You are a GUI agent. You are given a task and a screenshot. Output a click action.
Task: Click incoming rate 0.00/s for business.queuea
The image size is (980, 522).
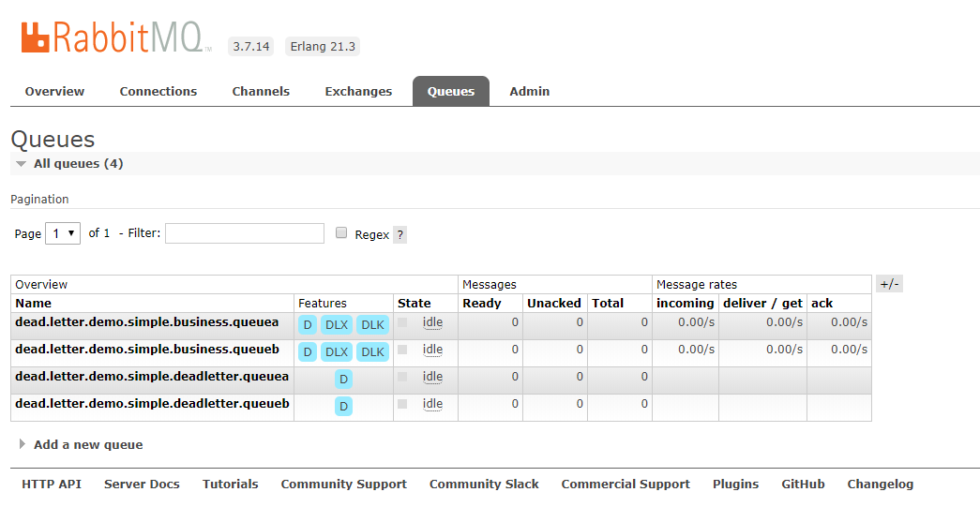click(x=696, y=322)
